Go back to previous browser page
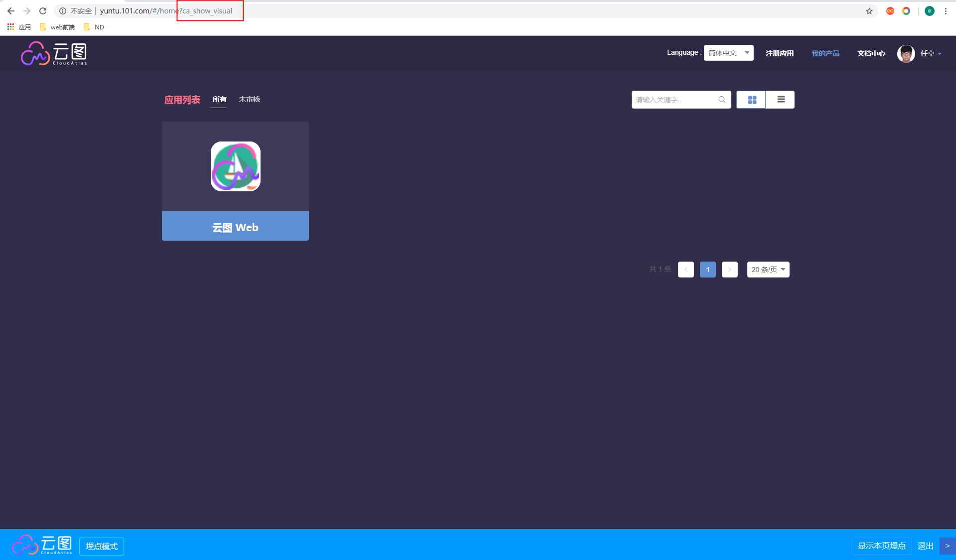The height and width of the screenshot is (560, 956). [11, 11]
